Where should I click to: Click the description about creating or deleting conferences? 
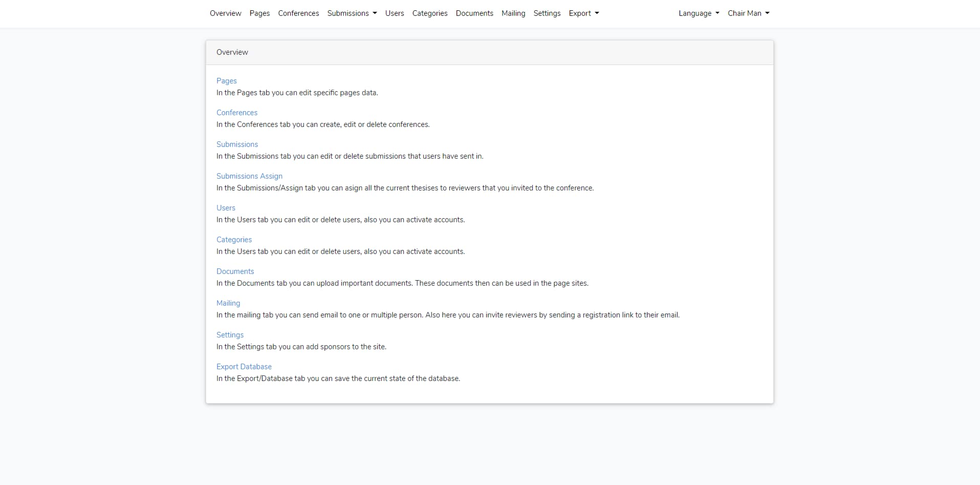(323, 124)
